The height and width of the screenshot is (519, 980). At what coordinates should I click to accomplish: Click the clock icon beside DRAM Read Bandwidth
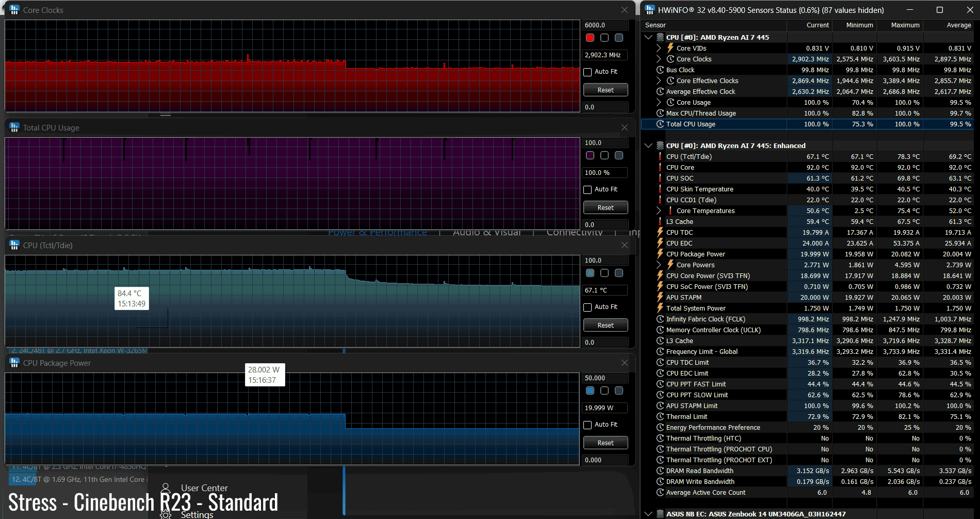click(660, 471)
